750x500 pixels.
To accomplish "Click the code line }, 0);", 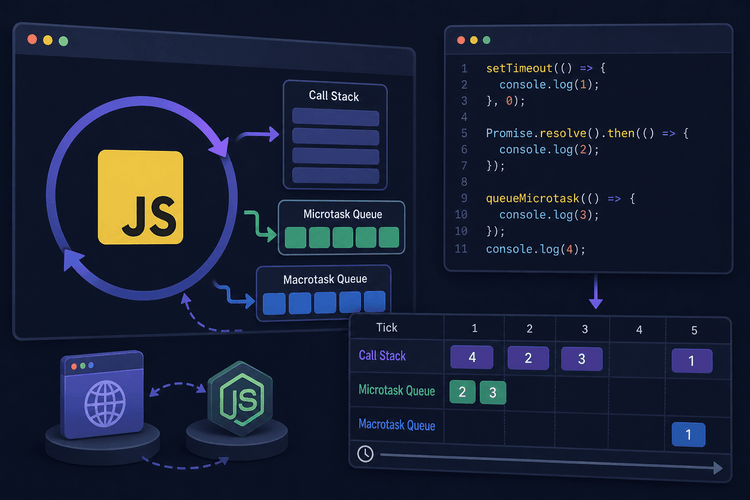I will point(506,101).
